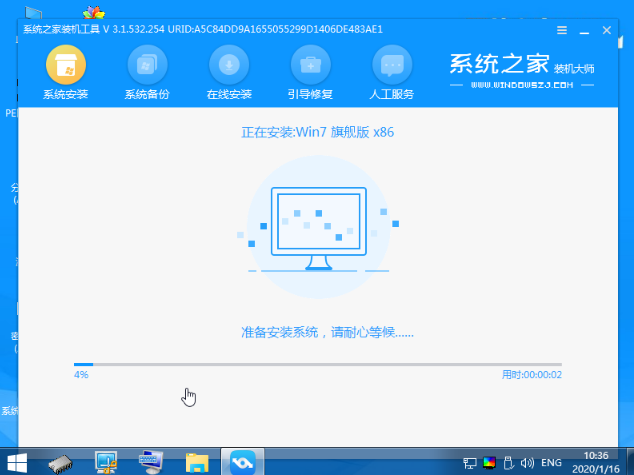Click the window title version text
Viewport: 634px width, 475px height.
coord(203,30)
